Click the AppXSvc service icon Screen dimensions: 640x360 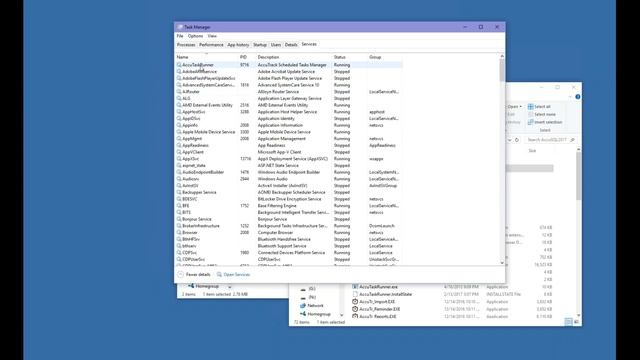[179, 159]
